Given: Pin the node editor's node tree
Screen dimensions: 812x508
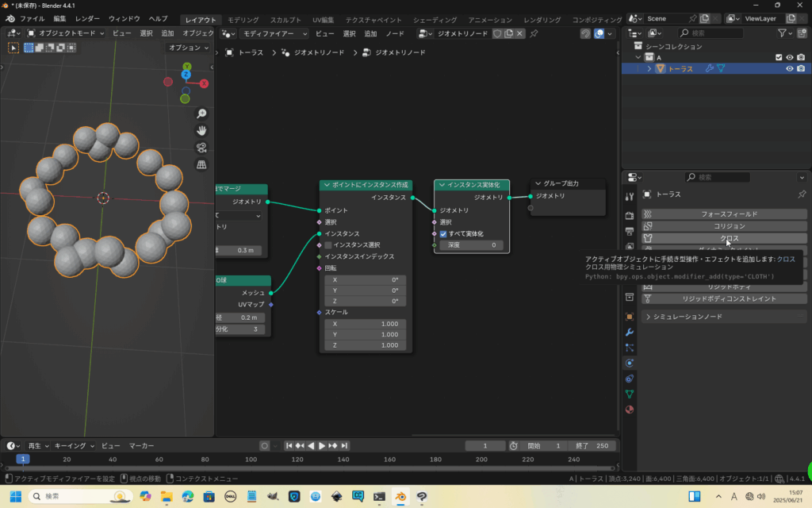Looking at the screenshot, I should click(x=534, y=33).
